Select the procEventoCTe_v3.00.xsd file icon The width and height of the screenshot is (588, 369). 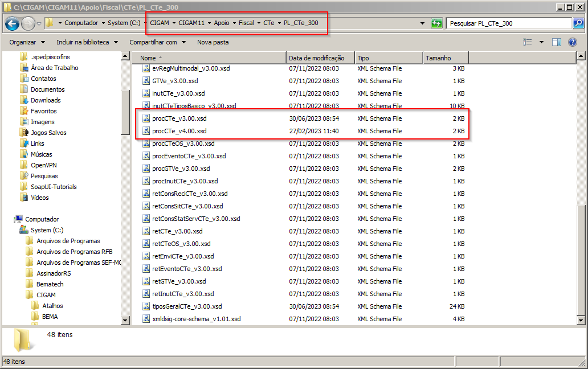coord(146,156)
